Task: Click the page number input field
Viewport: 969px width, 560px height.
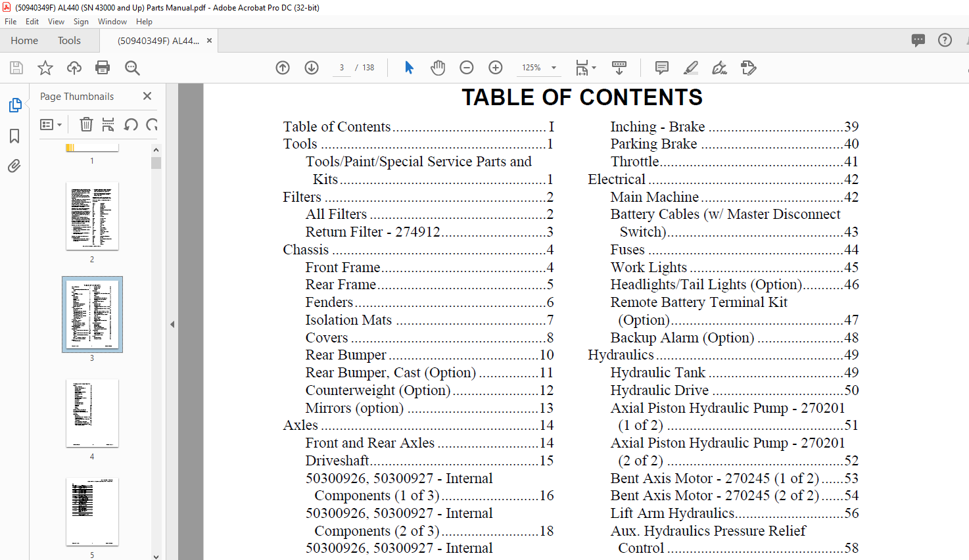Action: click(342, 68)
